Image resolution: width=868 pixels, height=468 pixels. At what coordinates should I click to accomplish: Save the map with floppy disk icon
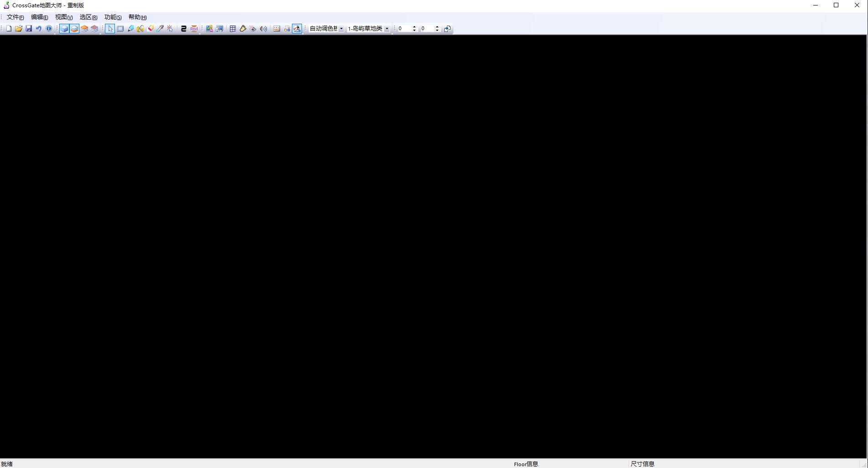[x=29, y=28]
